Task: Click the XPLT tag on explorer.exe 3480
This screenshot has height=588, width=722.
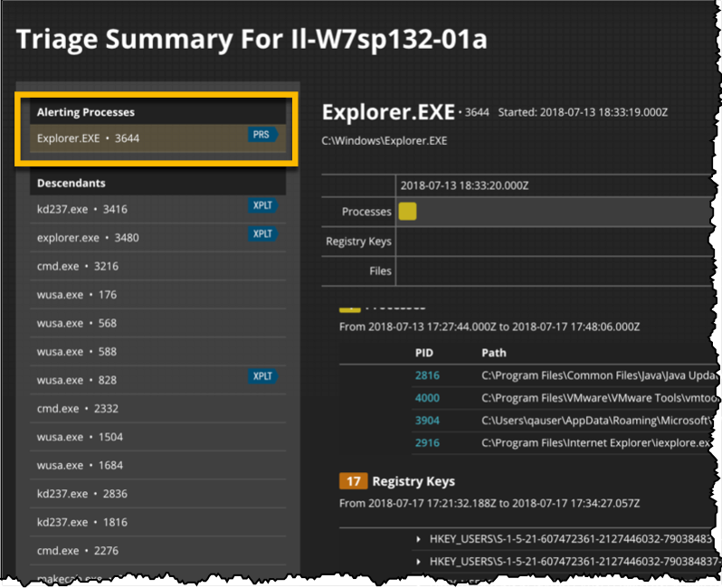Action: pos(262,234)
